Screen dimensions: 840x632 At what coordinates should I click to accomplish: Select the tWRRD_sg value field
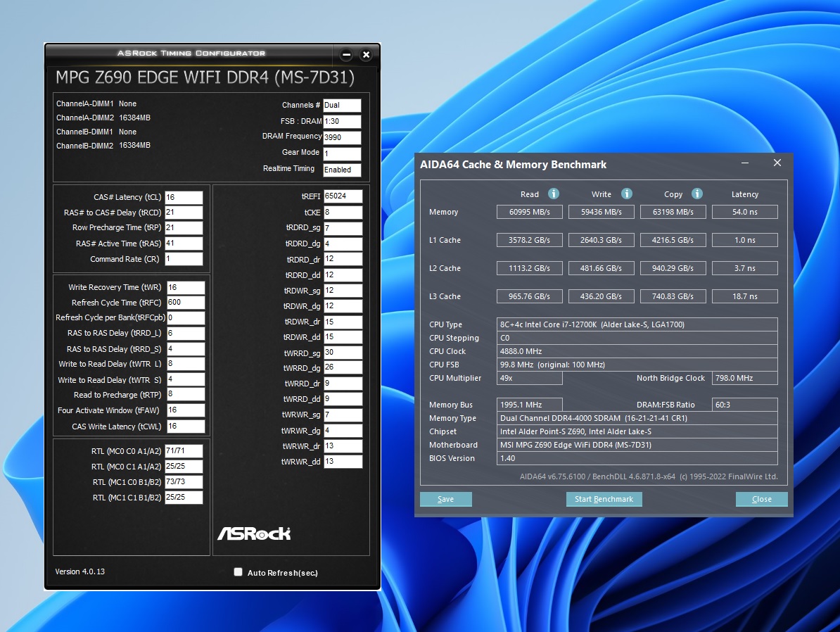pyautogui.click(x=343, y=353)
